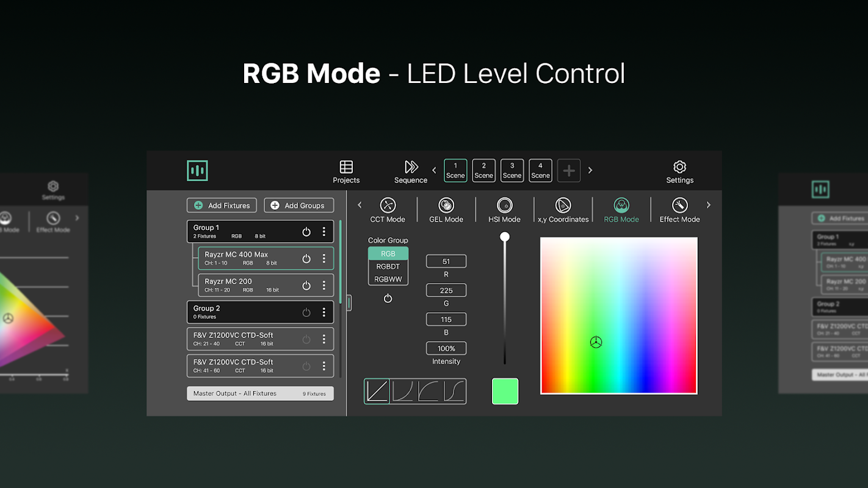Click Add Fixtures button
Viewport: 868px width, 488px height.
[x=222, y=206]
